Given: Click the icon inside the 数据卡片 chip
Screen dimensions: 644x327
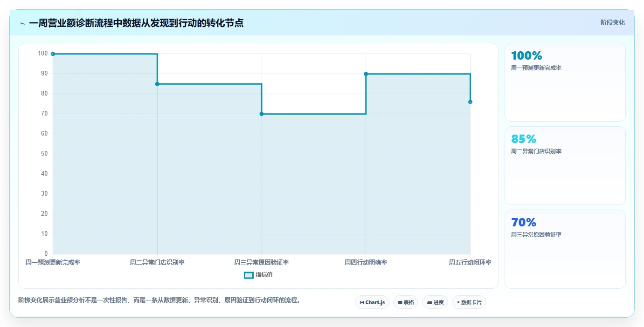Looking at the screenshot, I should tap(458, 302).
